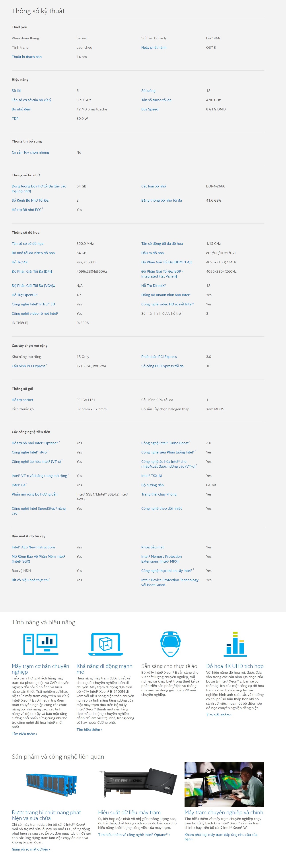
Task: Open 'Tìm hiểu thêm về công nghệ Intel Optane' link
Action: tap(134, 834)
